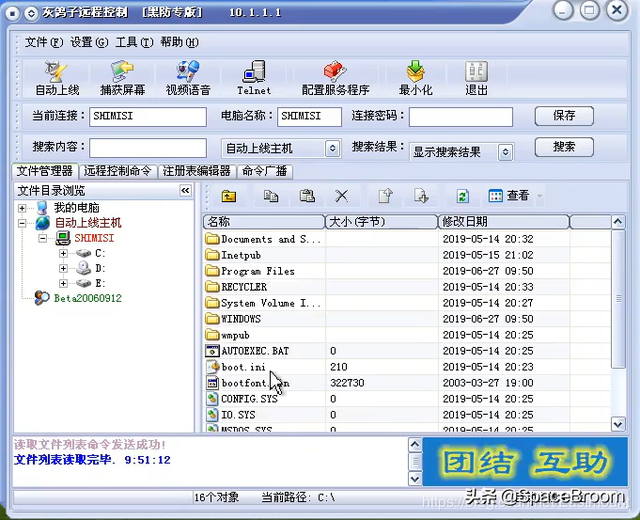Image resolution: width=640 pixels, height=520 pixels.
Task: Select drive E: in directory tree
Action: click(100, 283)
